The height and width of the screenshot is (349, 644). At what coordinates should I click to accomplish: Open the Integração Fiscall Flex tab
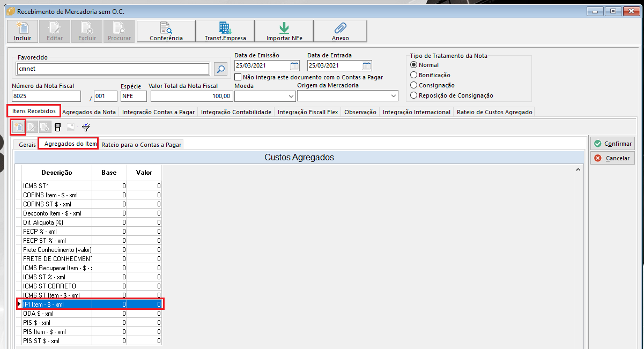(308, 112)
